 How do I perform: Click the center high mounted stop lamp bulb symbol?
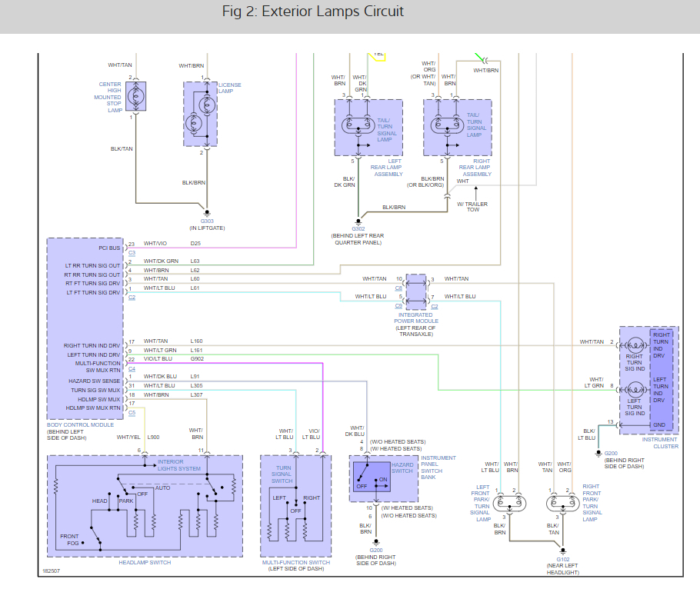click(135, 96)
